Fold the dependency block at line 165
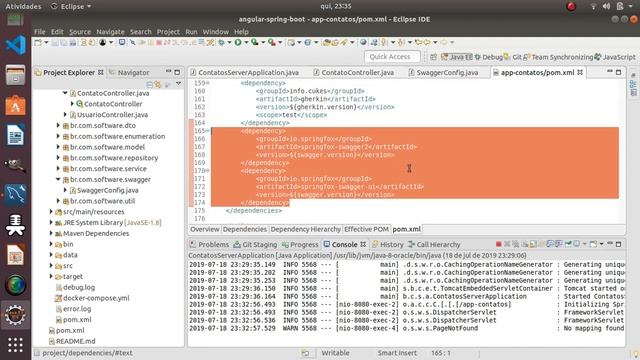This screenshot has width=640, height=360. 208,131
